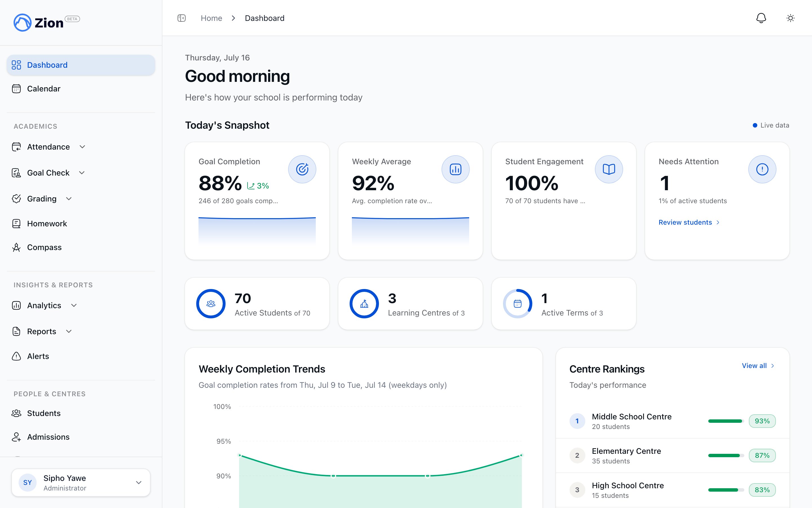Click the Weekly Average sparkline chart
Image resolution: width=812 pixels, height=508 pixels.
click(x=410, y=231)
